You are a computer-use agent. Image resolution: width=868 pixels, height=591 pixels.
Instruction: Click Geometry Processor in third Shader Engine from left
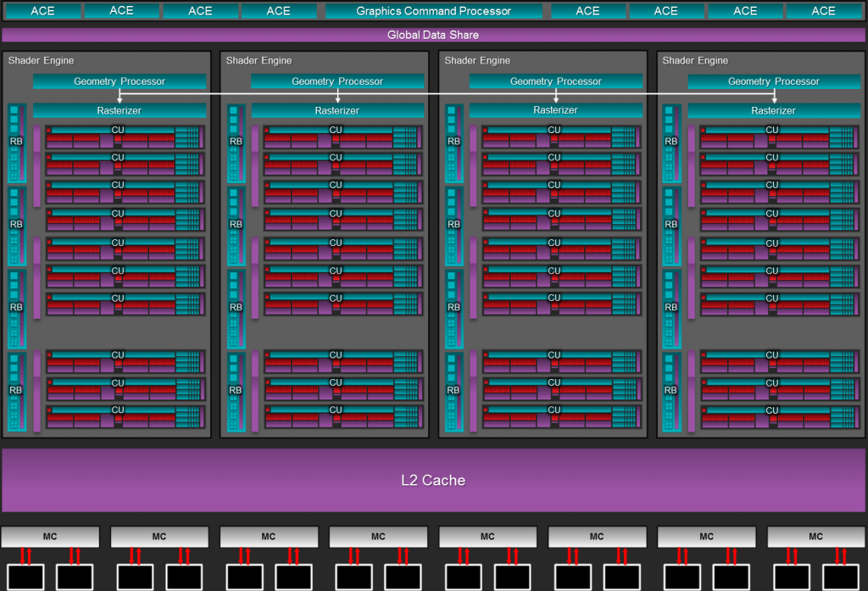[x=555, y=81]
